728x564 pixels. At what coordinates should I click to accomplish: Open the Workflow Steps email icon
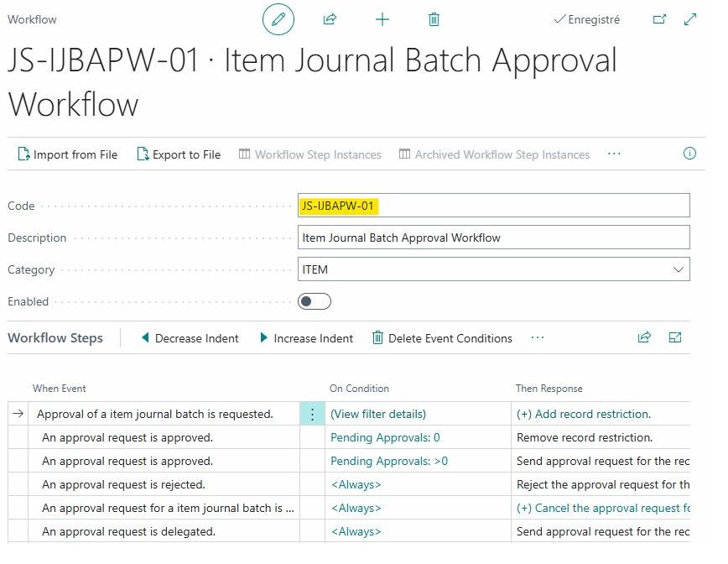(675, 337)
